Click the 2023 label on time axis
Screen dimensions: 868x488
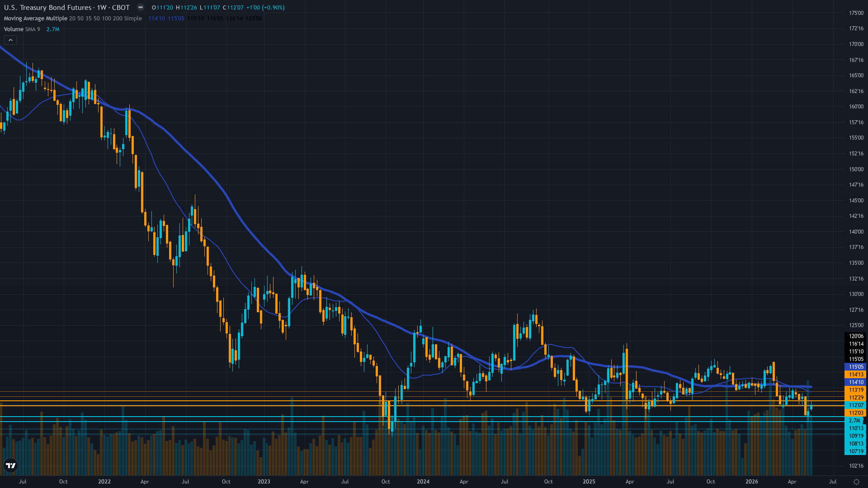point(264,482)
